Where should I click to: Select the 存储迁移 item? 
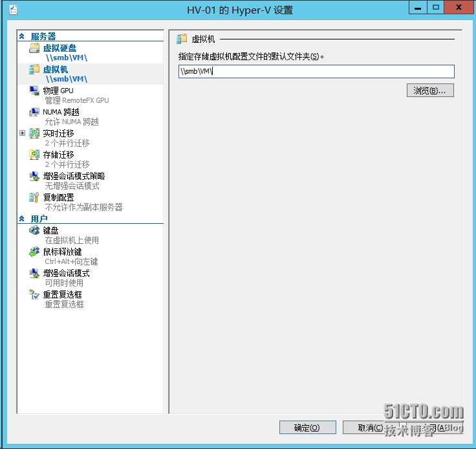59,155
